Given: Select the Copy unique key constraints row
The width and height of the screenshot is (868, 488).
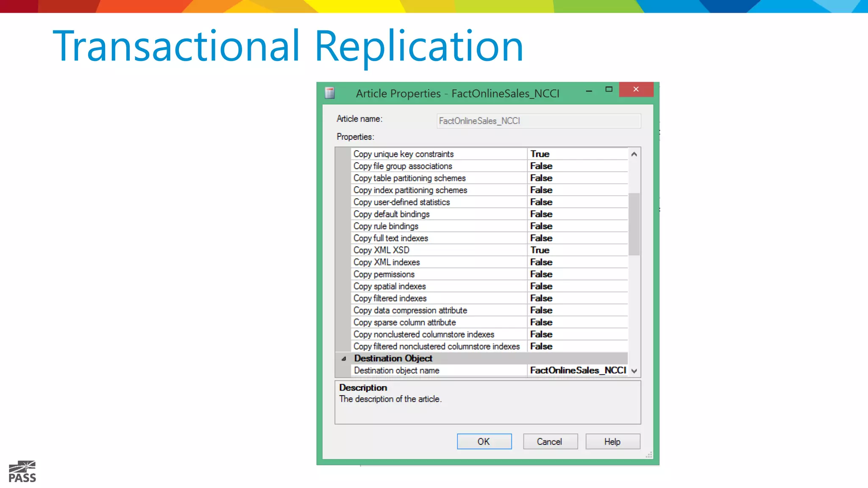Looking at the screenshot, I should [490, 154].
